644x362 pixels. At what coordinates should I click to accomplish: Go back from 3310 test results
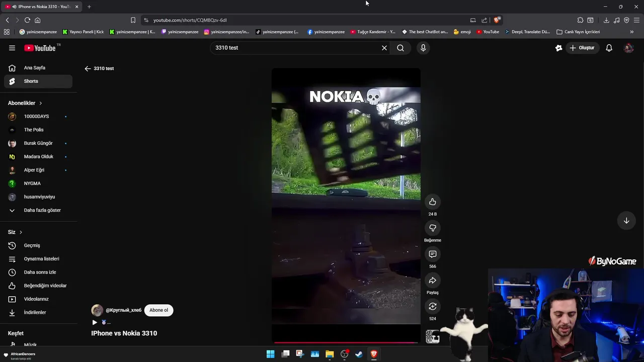(88, 68)
